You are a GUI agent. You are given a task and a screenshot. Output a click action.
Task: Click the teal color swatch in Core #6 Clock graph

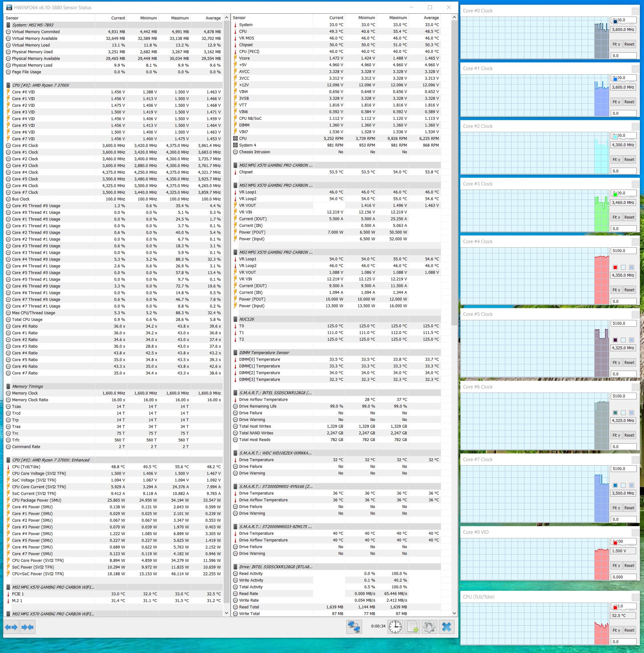pyautogui.click(x=615, y=413)
